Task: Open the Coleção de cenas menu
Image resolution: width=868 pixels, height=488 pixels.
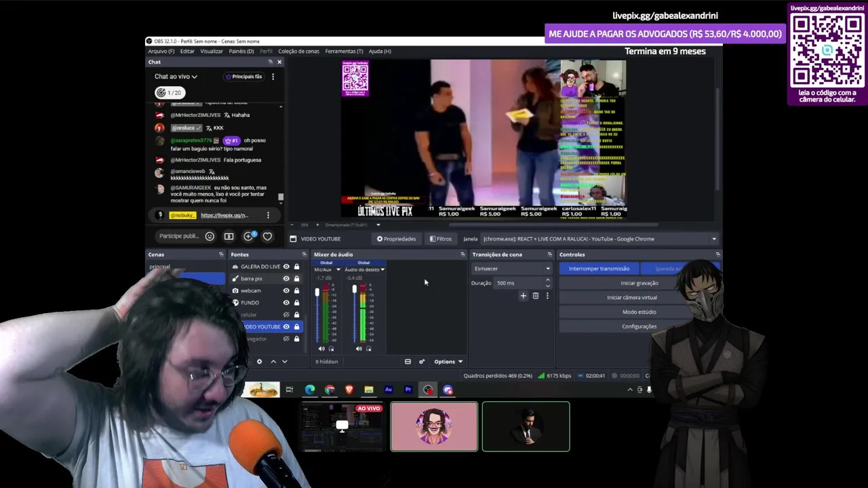Action: click(298, 51)
